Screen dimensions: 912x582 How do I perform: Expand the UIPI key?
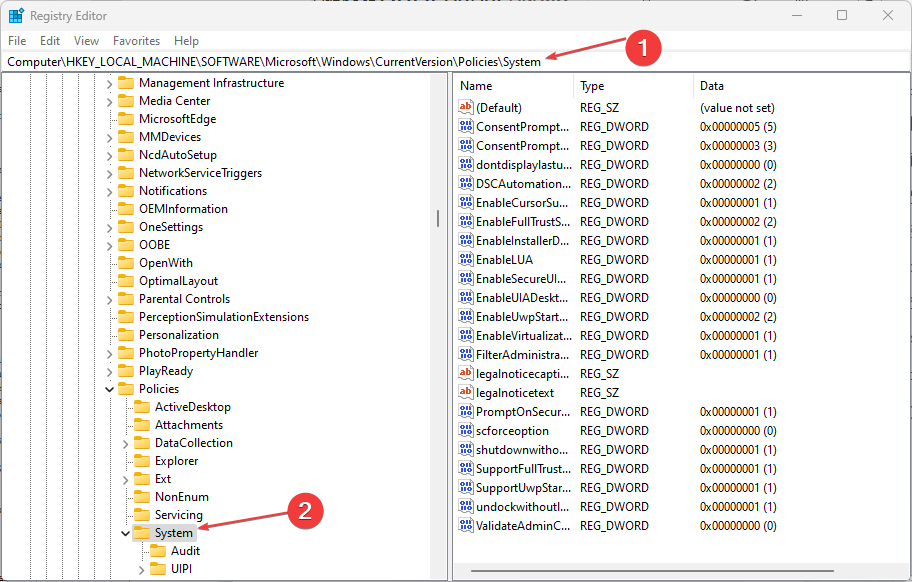(141, 570)
